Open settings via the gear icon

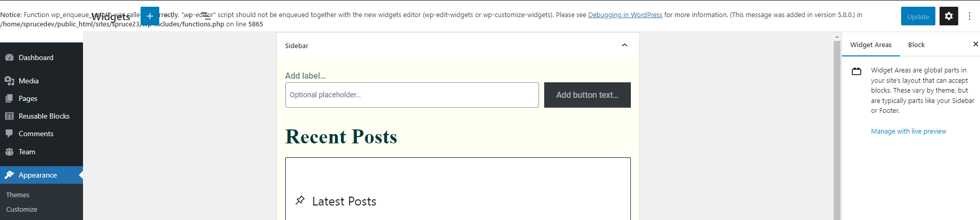[x=949, y=16]
